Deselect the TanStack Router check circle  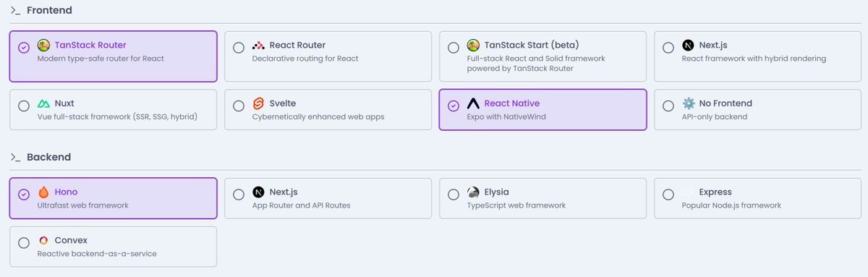24,48
